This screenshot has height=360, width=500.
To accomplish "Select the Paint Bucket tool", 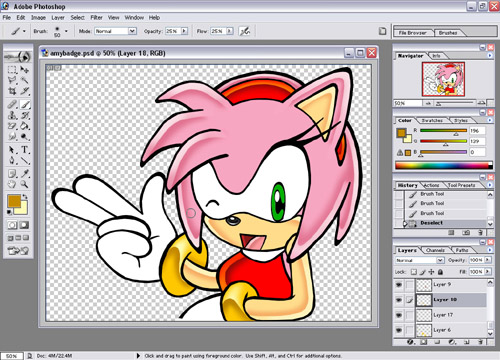I will tap(24, 126).
